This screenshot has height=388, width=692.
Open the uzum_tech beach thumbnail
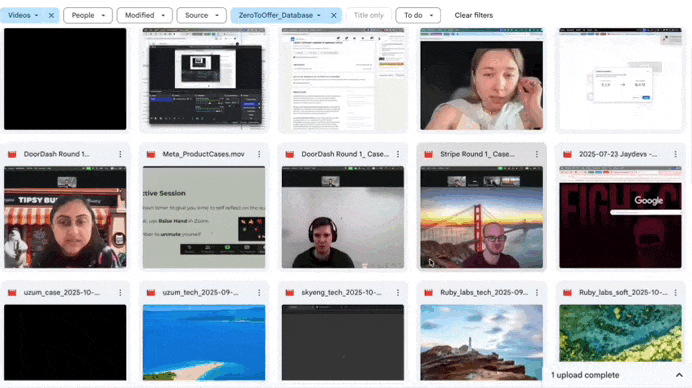click(x=204, y=343)
